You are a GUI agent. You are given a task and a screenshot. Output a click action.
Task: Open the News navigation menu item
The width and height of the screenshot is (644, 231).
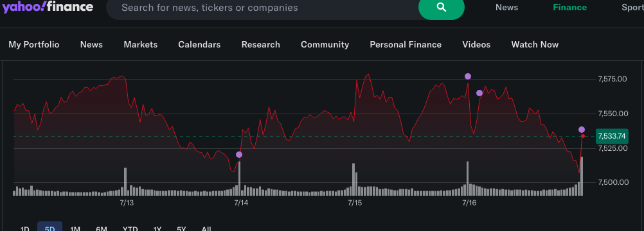click(92, 45)
